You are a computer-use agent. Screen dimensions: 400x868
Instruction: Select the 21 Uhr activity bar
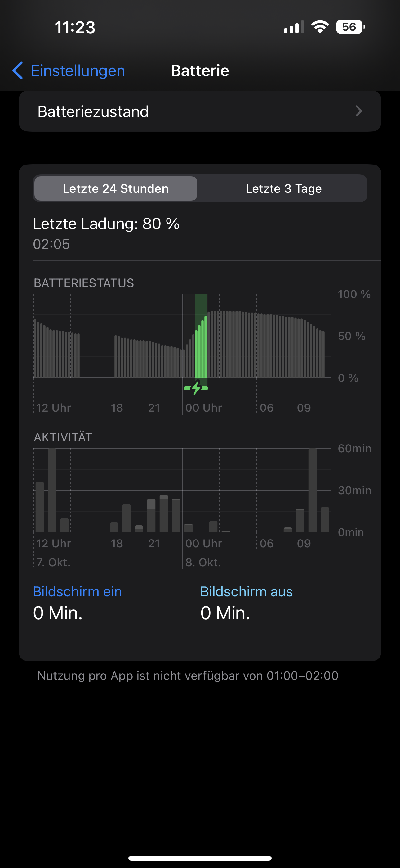tap(151, 516)
